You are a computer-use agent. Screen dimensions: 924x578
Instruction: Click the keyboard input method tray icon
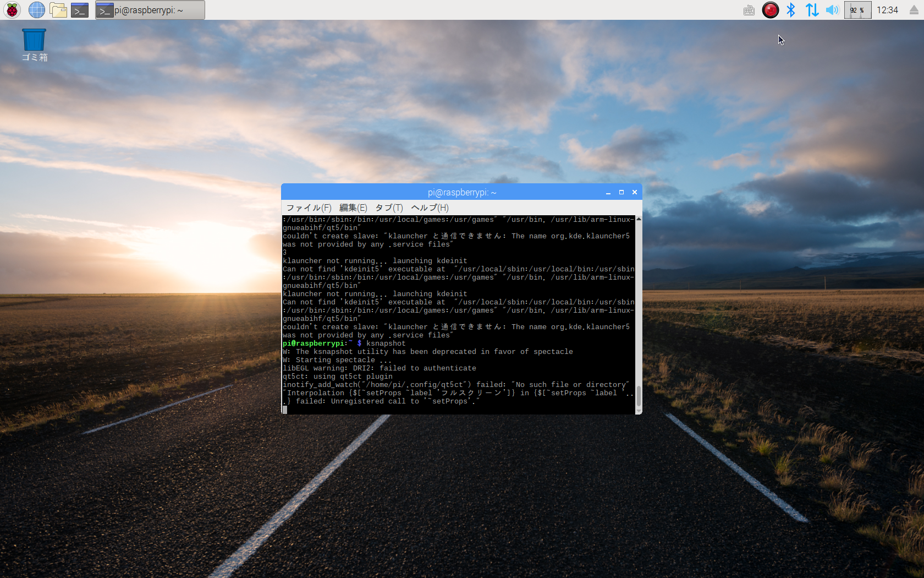749,10
